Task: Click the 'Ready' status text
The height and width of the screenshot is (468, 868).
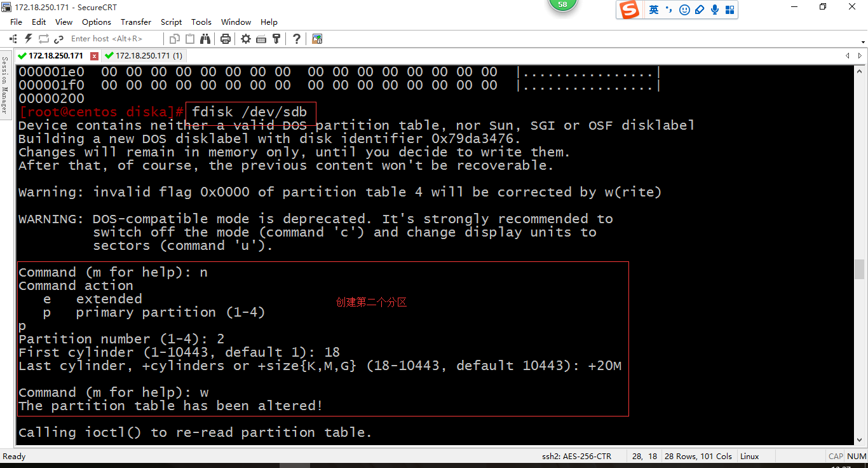Action: [14, 457]
